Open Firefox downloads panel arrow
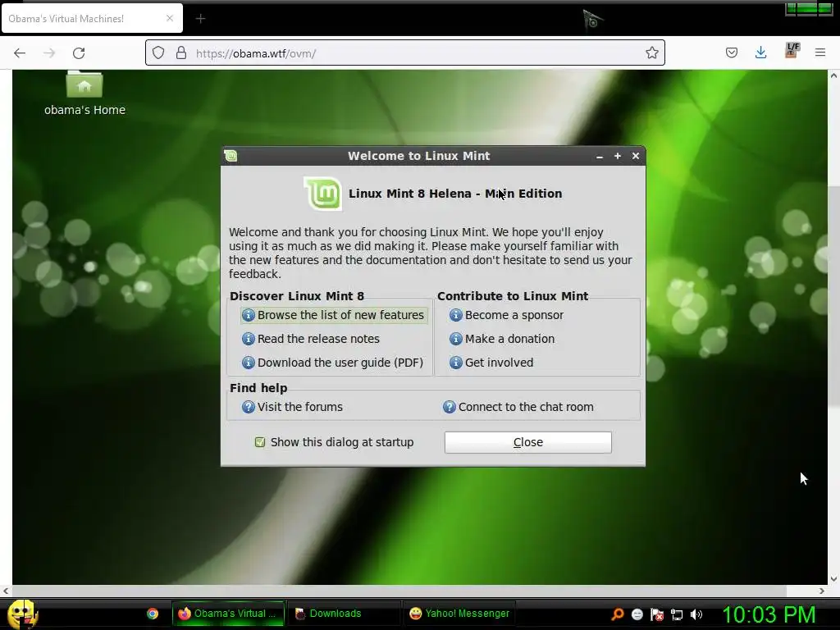840x630 pixels. click(760, 52)
